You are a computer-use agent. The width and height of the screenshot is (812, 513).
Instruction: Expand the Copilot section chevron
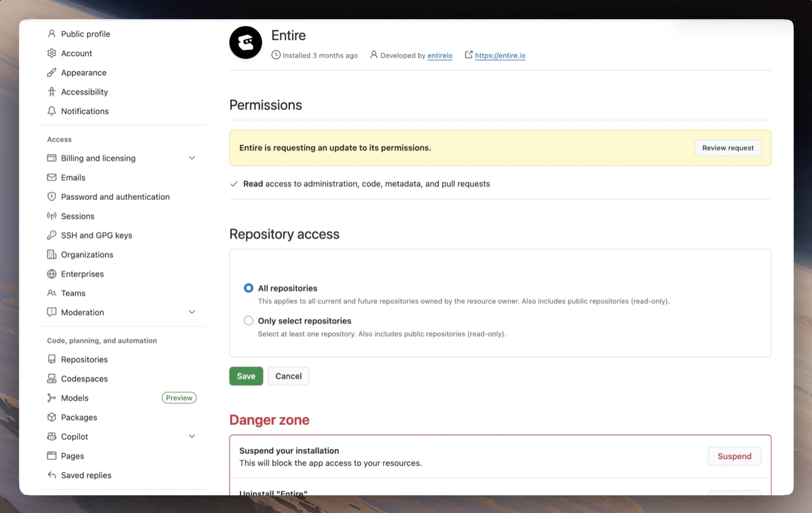192,437
